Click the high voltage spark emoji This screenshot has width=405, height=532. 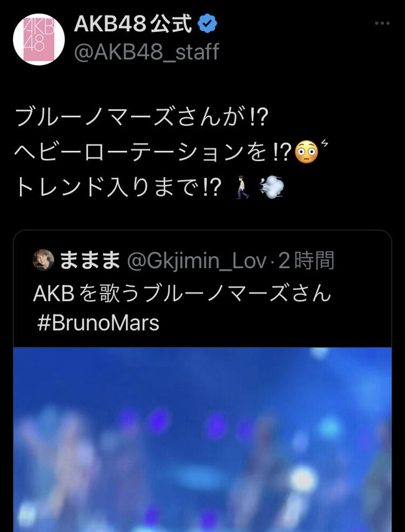pos(325,144)
